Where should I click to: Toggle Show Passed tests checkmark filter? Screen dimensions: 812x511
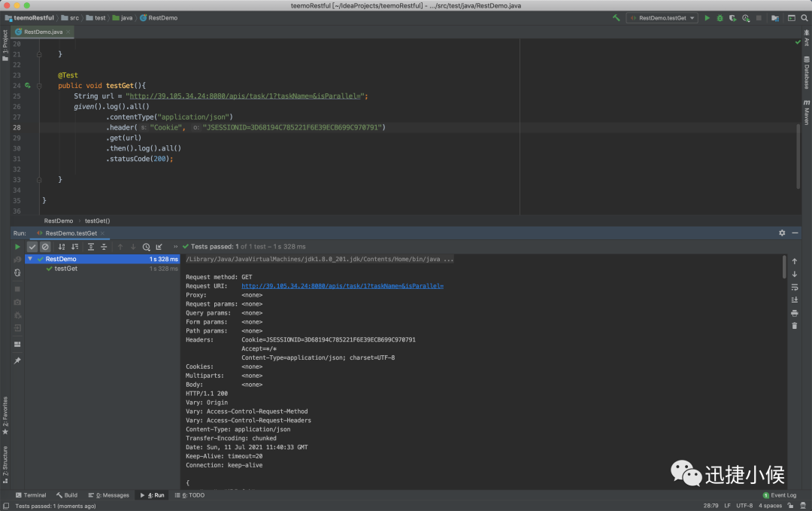coord(32,247)
